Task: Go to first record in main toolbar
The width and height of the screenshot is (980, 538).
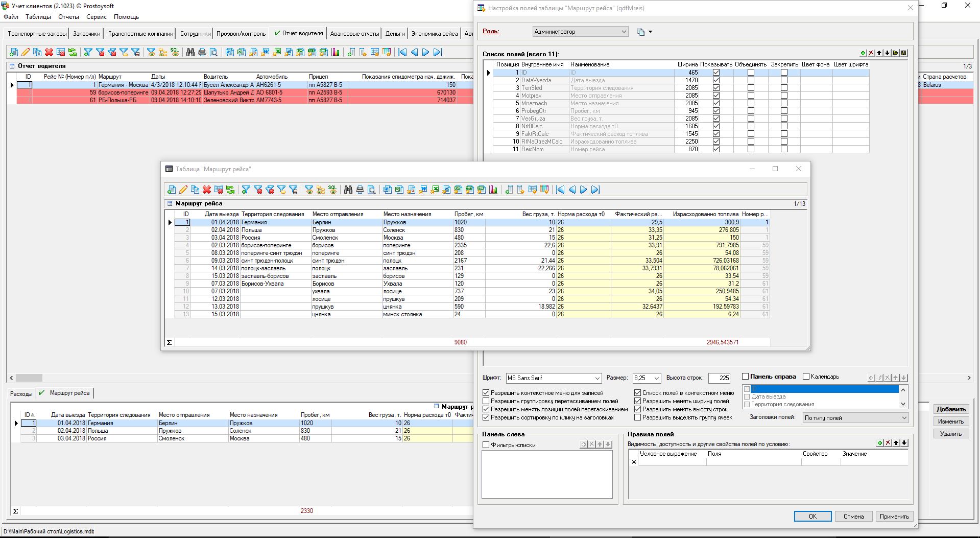Action: point(402,52)
